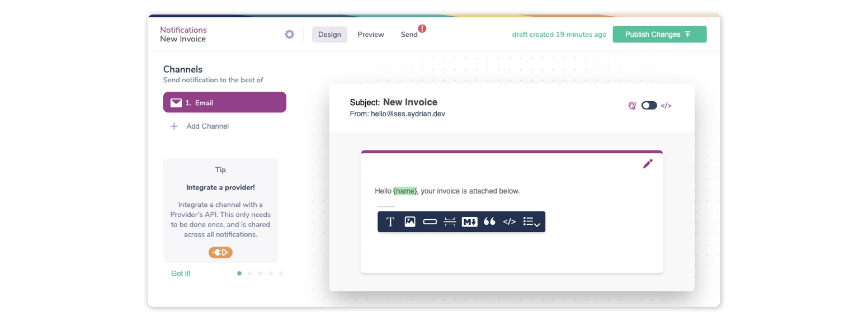The width and height of the screenshot is (868, 321).
Task: Insert a text block from the toolbar
Action: click(390, 221)
